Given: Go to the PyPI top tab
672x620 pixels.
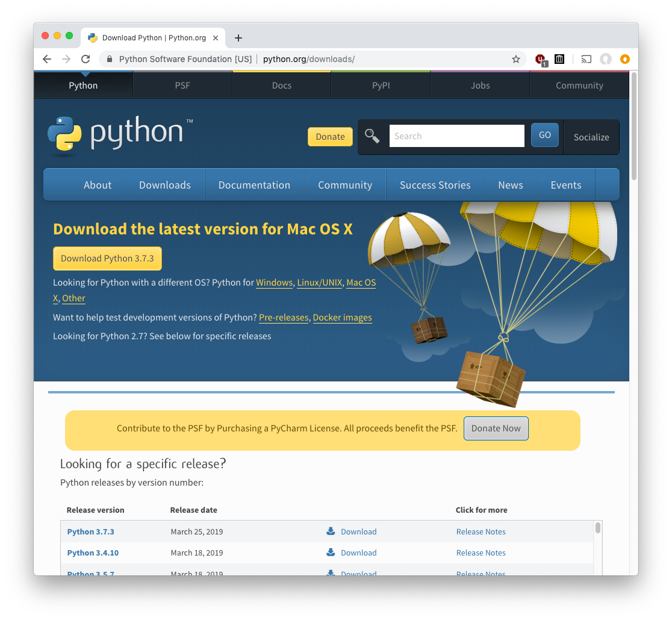Looking at the screenshot, I should click(x=381, y=86).
